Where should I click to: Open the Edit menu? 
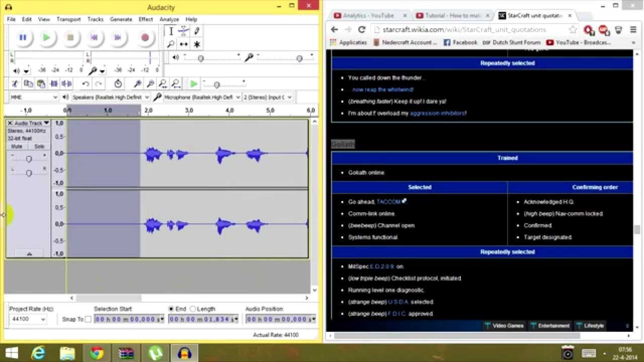pos(27,19)
